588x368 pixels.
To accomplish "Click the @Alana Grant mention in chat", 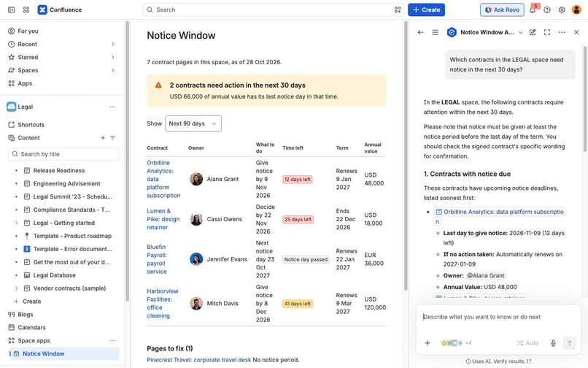I will tap(486, 275).
